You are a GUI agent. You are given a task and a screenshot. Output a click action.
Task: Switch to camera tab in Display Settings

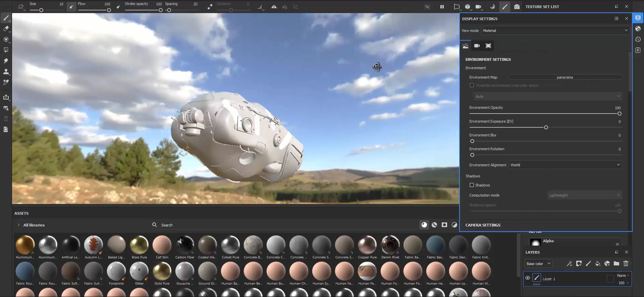(x=477, y=46)
